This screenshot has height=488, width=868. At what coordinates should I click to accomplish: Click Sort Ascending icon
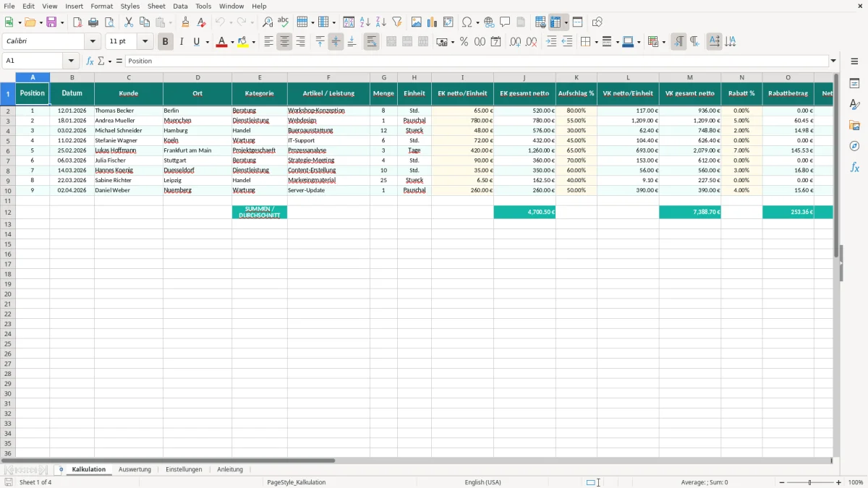(x=365, y=22)
